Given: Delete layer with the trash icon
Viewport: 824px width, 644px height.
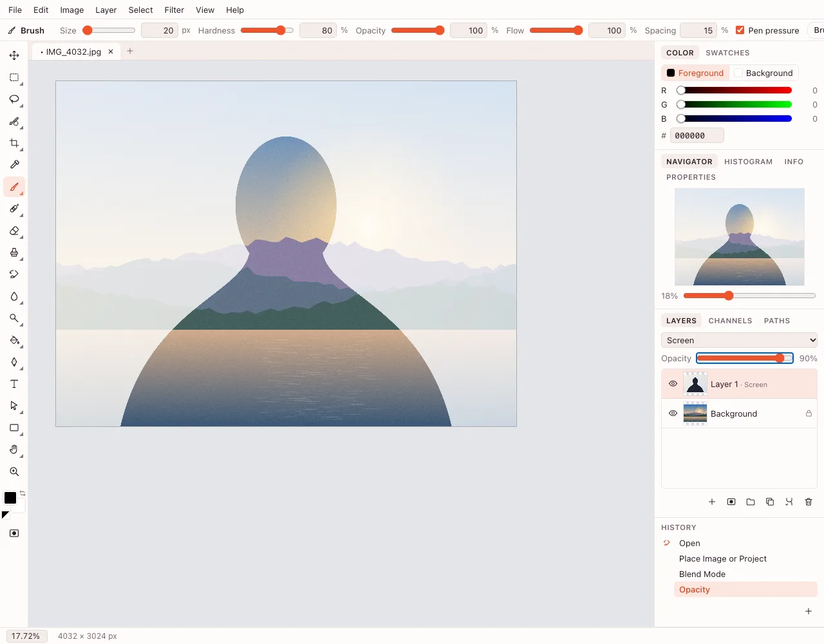Looking at the screenshot, I should [809, 502].
